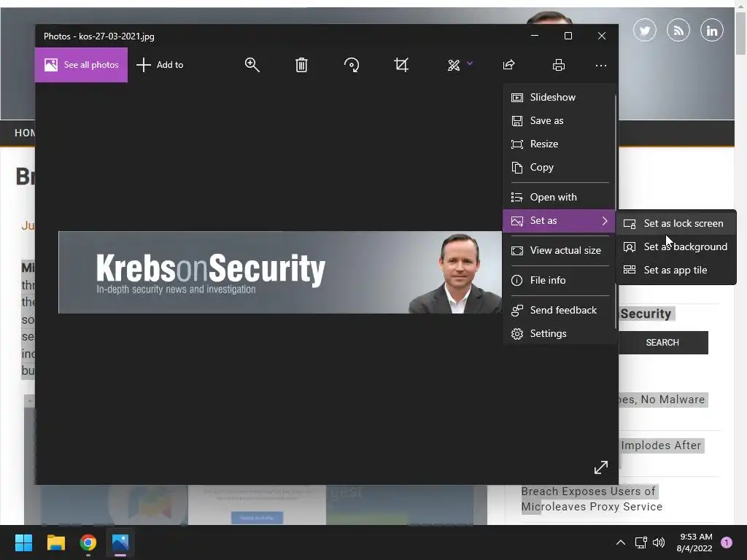This screenshot has height=560, width=747.
Task: Select Slideshow from the menu
Action: (x=559, y=97)
